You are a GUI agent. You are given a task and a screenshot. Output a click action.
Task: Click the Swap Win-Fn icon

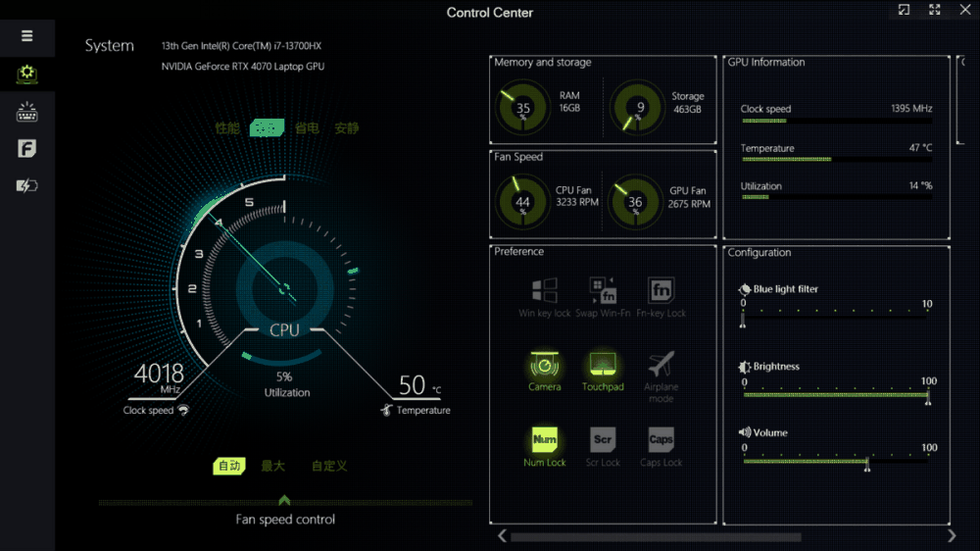(x=603, y=290)
